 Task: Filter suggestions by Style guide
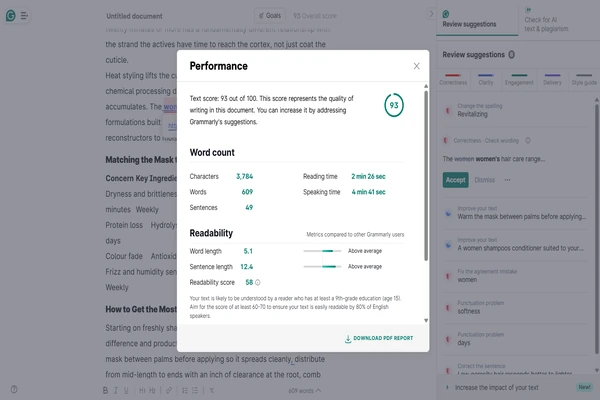[584, 79]
